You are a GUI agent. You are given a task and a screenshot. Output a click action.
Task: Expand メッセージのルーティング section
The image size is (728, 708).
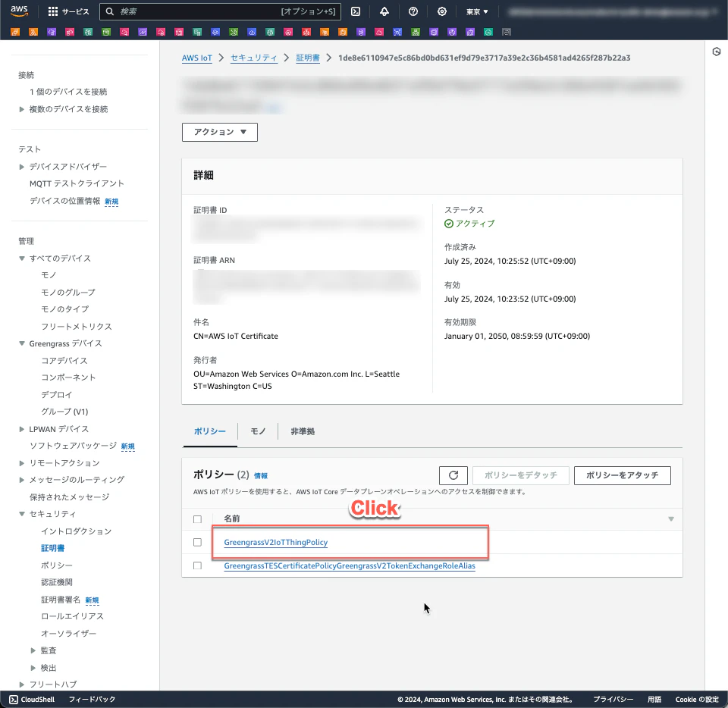pos(21,480)
